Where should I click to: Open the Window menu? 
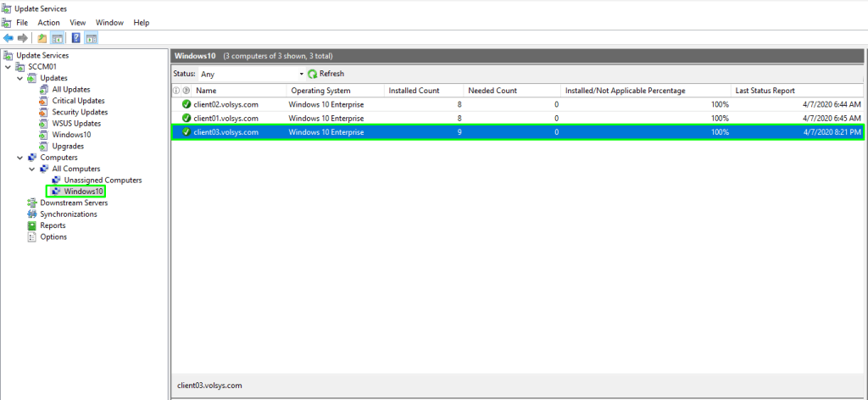point(108,22)
